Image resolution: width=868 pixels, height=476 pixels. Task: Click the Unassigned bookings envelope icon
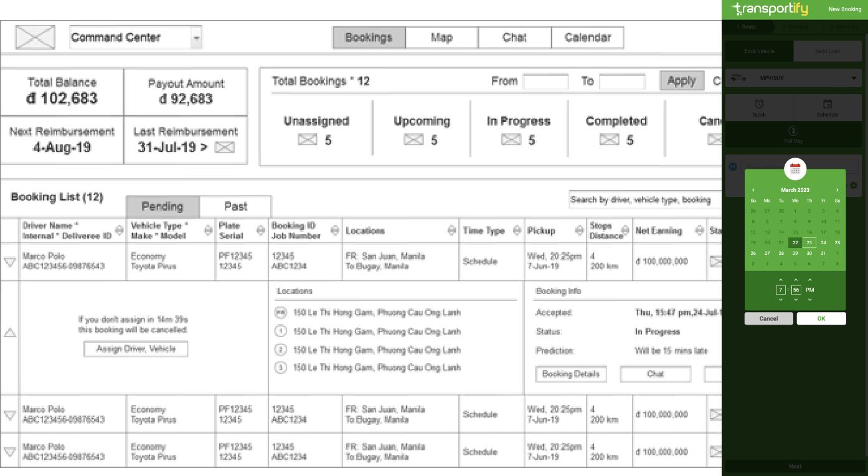click(307, 141)
